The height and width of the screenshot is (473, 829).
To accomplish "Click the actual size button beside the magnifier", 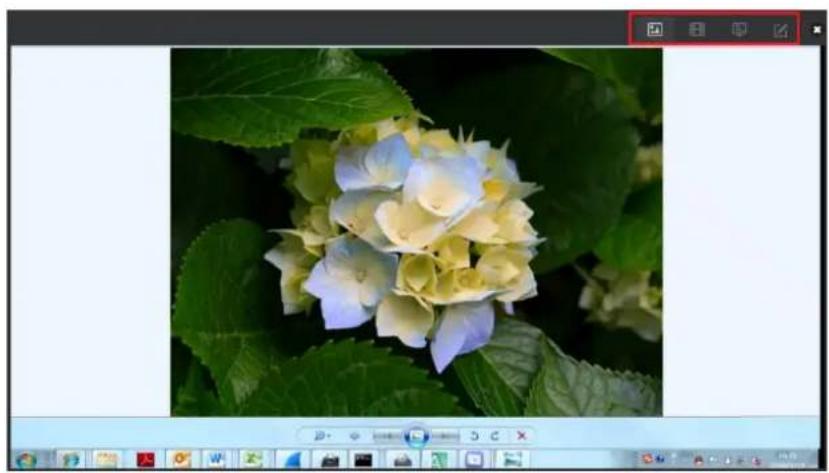I will 354,435.
